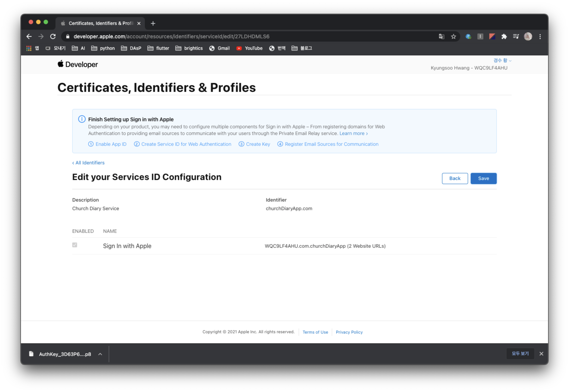Go back using browser back arrow
Viewport: 569px width, 392px height.
coord(29,37)
